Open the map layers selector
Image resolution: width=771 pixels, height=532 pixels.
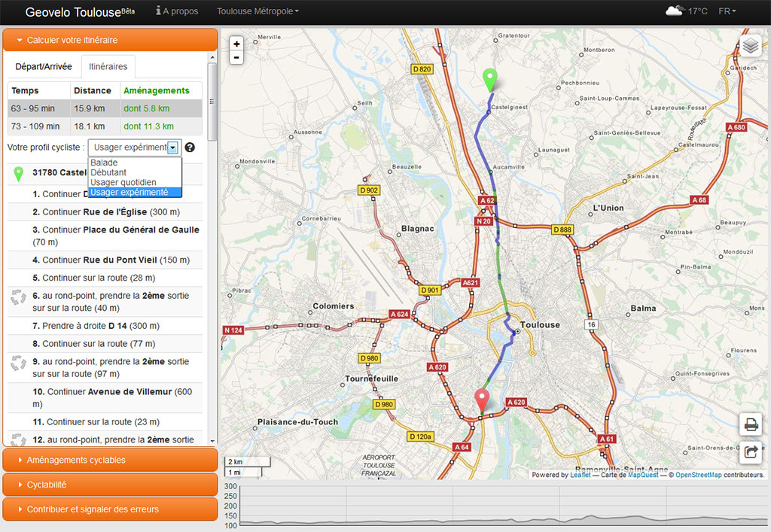tap(751, 46)
